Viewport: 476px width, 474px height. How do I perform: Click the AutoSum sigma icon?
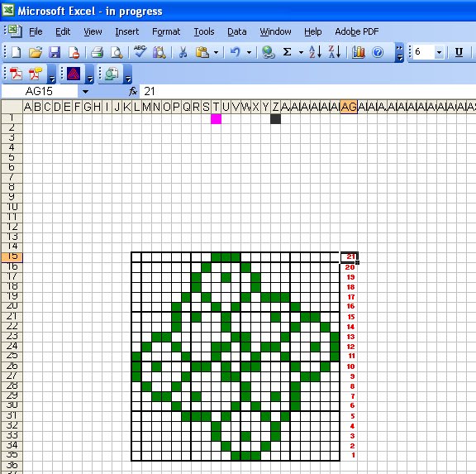coord(288,52)
